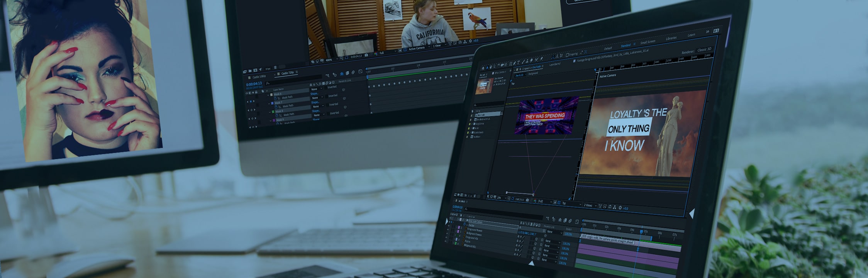Click Draft 3D icon in iMac timeline
The height and width of the screenshot is (278, 868).
[x=335, y=75]
